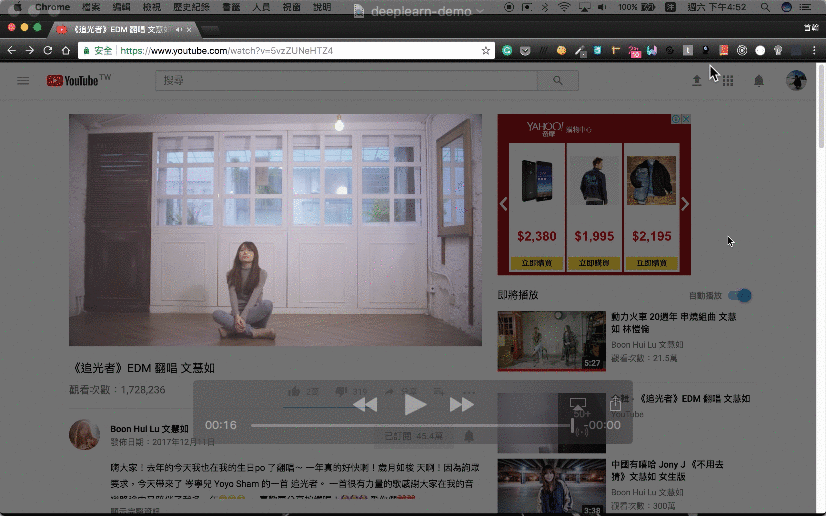Open the 檔案 menu
Image resolution: width=826 pixels, height=516 pixels.
click(x=91, y=7)
